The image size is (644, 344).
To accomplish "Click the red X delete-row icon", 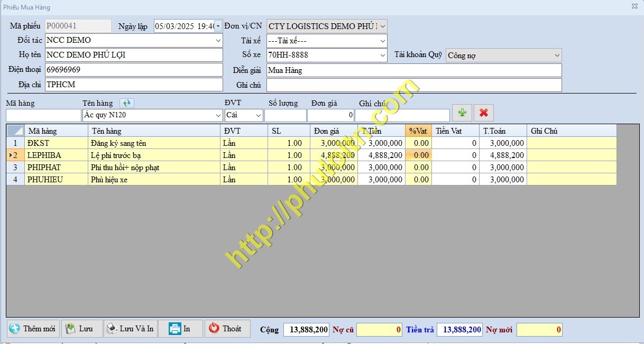I will pyautogui.click(x=483, y=113).
